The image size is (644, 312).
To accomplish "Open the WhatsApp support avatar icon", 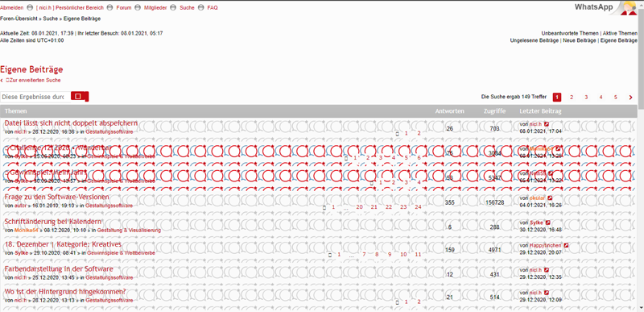I will (629, 8).
